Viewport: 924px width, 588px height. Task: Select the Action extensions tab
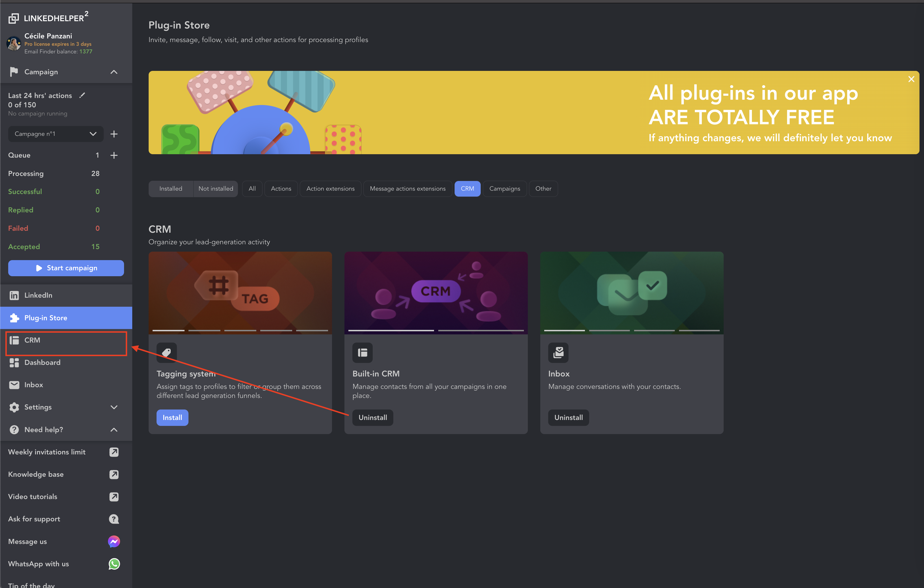coord(330,188)
